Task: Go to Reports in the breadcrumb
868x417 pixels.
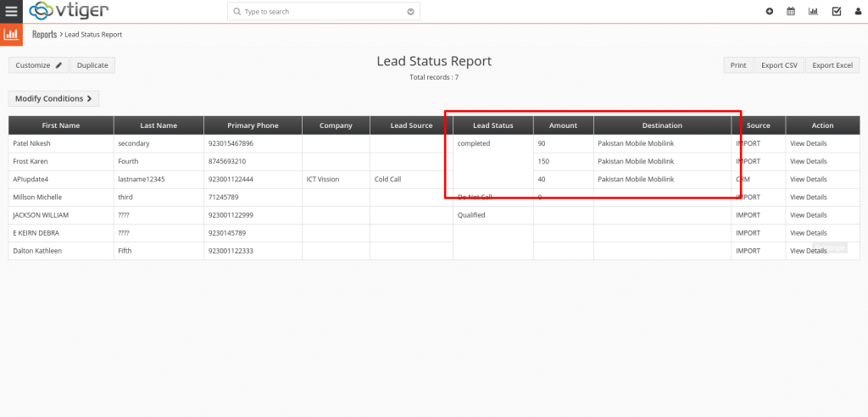Action: 44,35
